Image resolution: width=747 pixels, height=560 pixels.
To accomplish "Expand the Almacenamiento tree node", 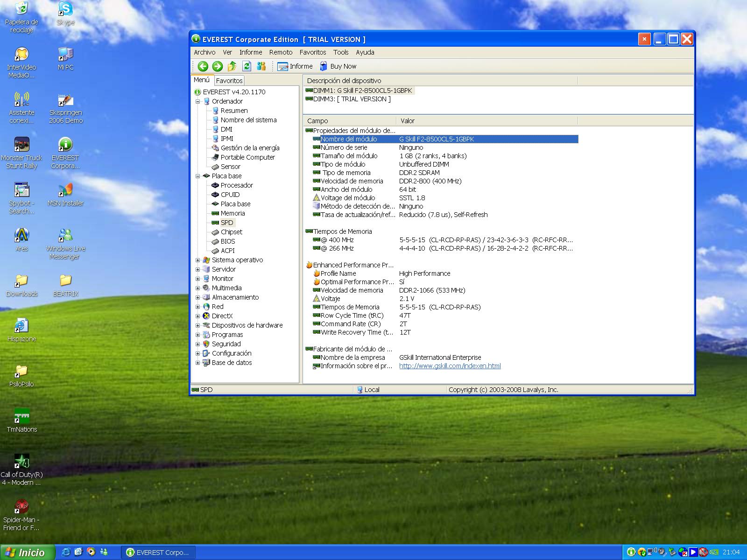I will (x=197, y=297).
